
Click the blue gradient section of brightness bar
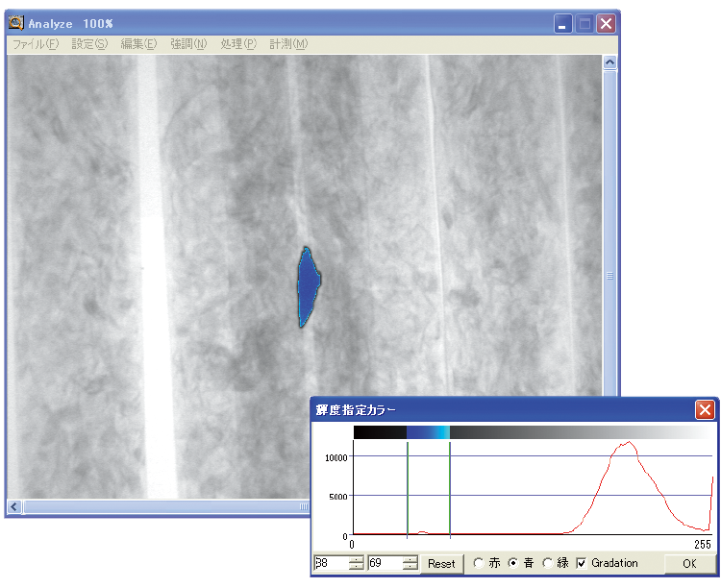tap(428, 433)
